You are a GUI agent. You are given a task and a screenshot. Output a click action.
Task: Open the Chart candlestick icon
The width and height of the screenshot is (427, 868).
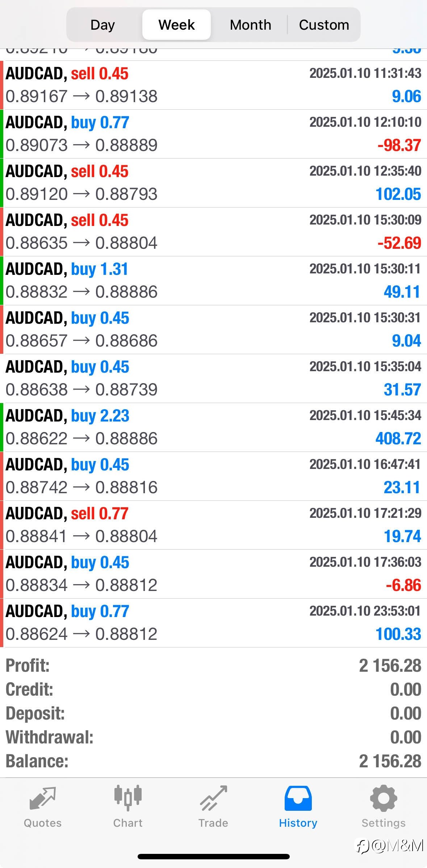point(128,798)
